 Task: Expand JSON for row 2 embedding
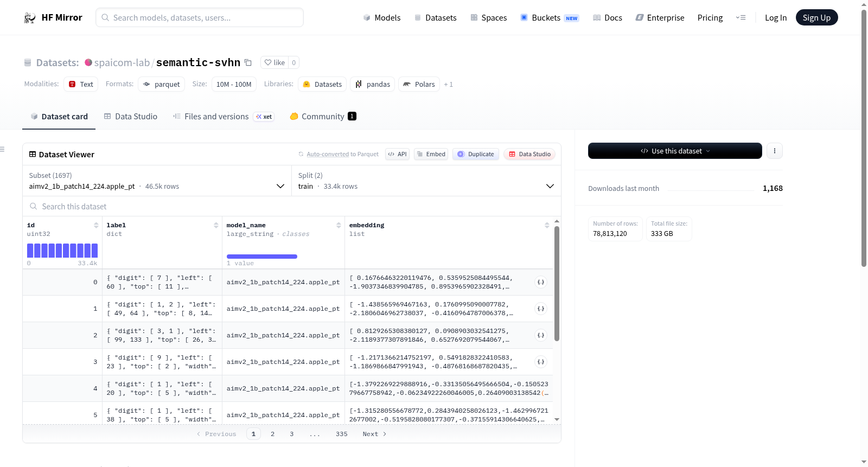pyautogui.click(x=541, y=335)
